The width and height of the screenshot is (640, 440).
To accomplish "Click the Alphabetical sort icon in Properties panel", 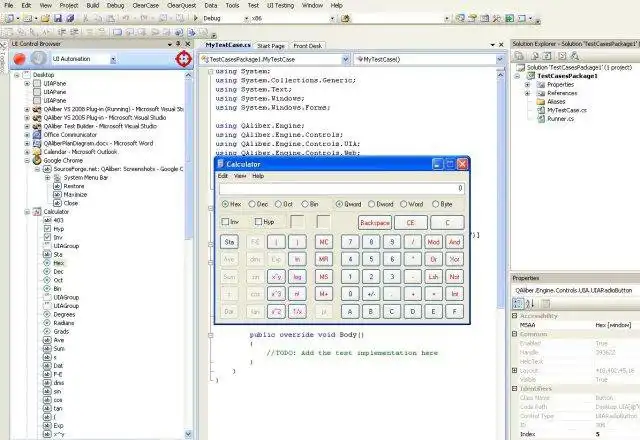I will pos(530,304).
